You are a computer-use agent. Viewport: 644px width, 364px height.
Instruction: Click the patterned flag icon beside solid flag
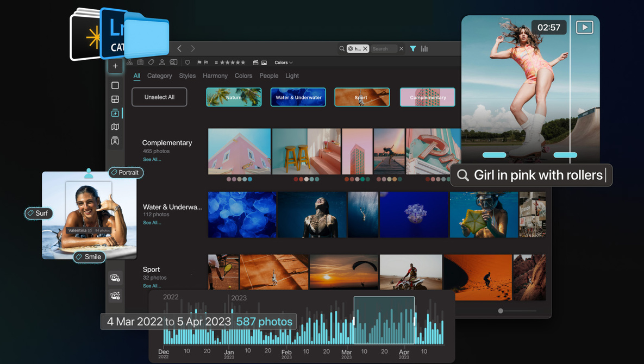point(206,62)
